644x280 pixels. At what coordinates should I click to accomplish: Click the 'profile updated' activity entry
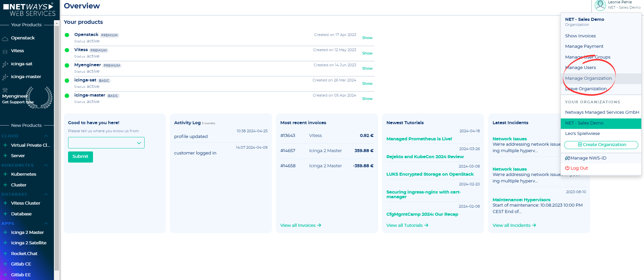click(191, 136)
